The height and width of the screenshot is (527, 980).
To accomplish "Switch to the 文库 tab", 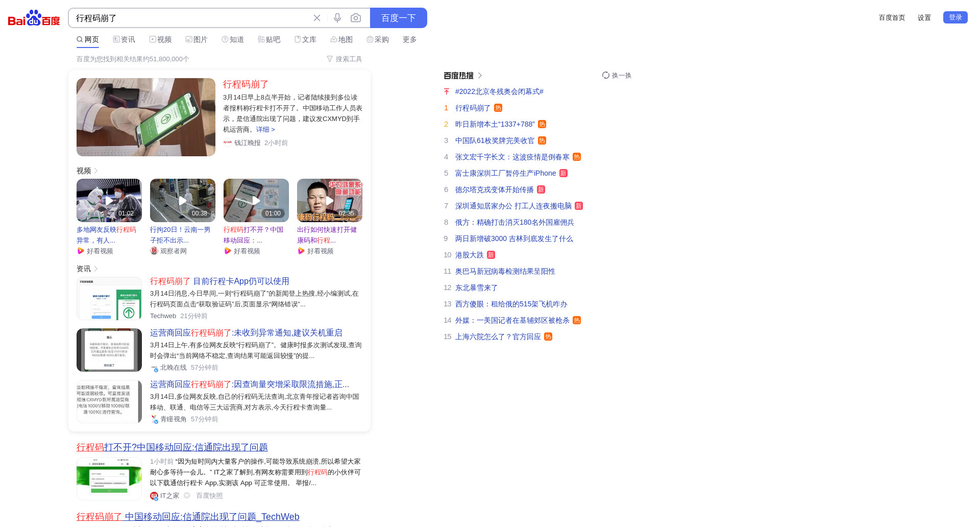I will (x=305, y=39).
